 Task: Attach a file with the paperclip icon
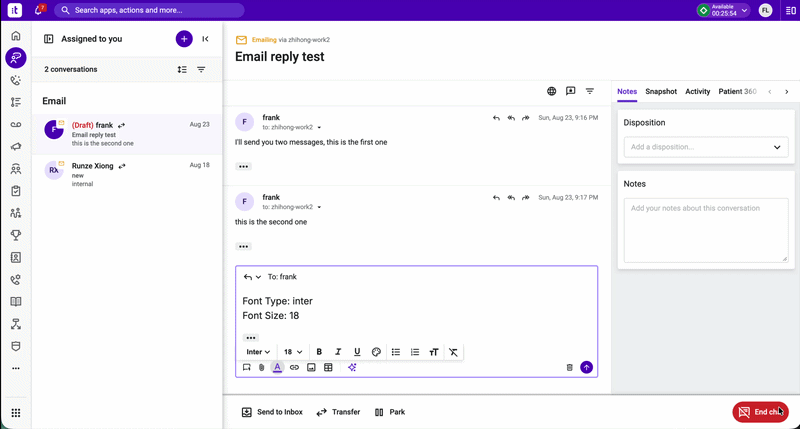pyautogui.click(x=261, y=367)
